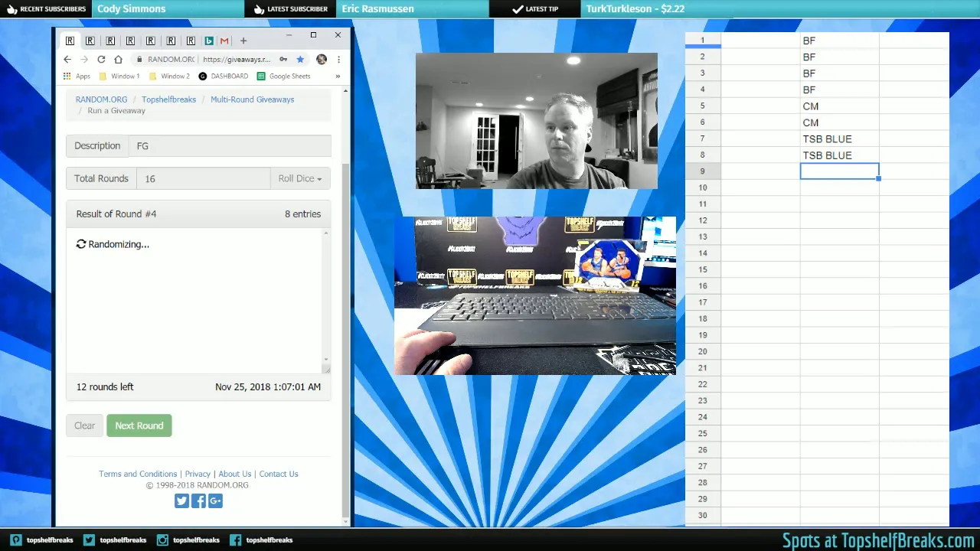Click 'Result of Round #4' heading
Viewport: 980px width, 551px height.
pos(116,214)
